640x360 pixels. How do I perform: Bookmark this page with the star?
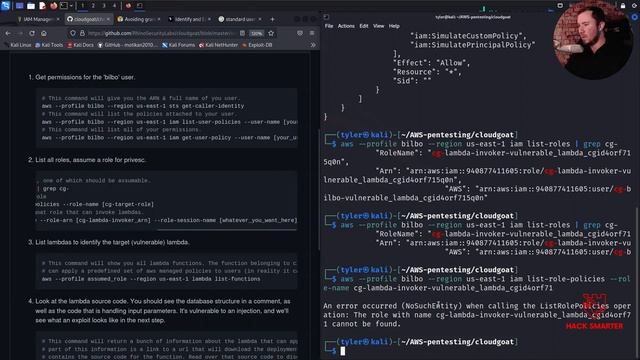(x=271, y=33)
